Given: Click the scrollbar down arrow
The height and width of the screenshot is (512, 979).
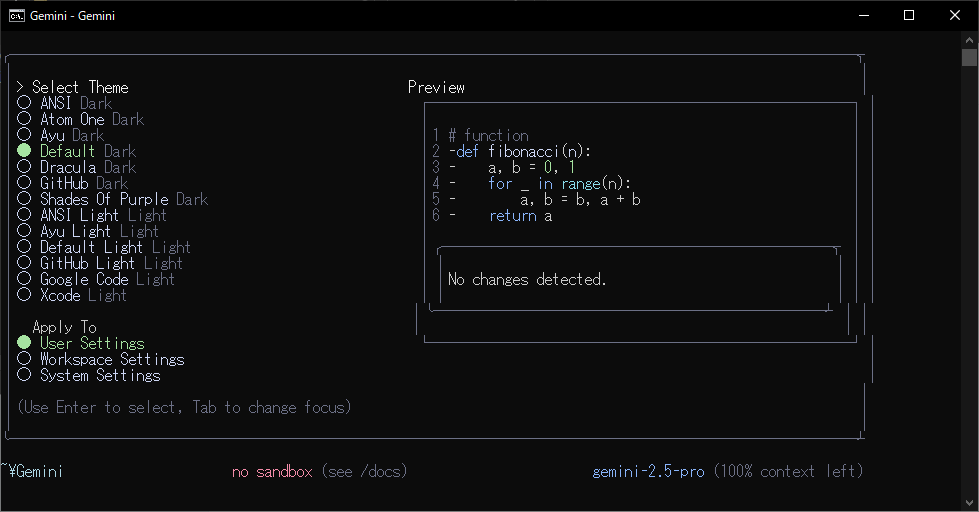Looking at the screenshot, I should (969, 503).
